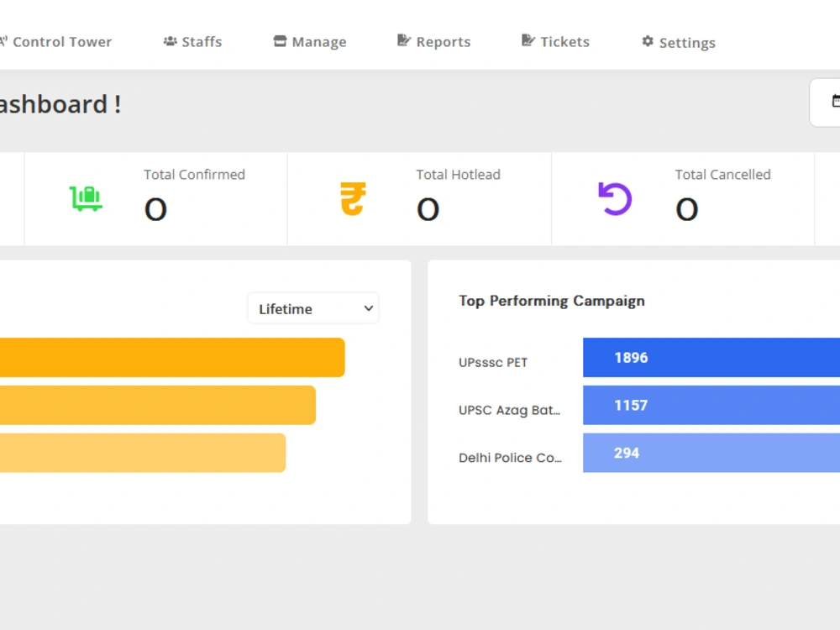
Task: Click the Tickets pencil icon
Action: (x=528, y=40)
